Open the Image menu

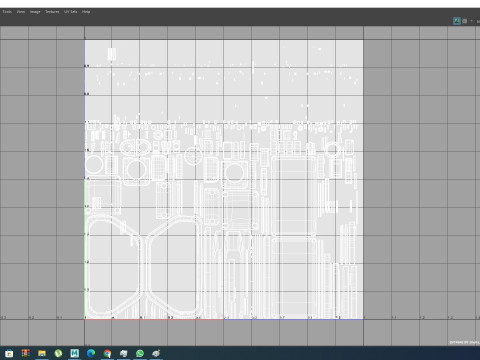(x=35, y=12)
